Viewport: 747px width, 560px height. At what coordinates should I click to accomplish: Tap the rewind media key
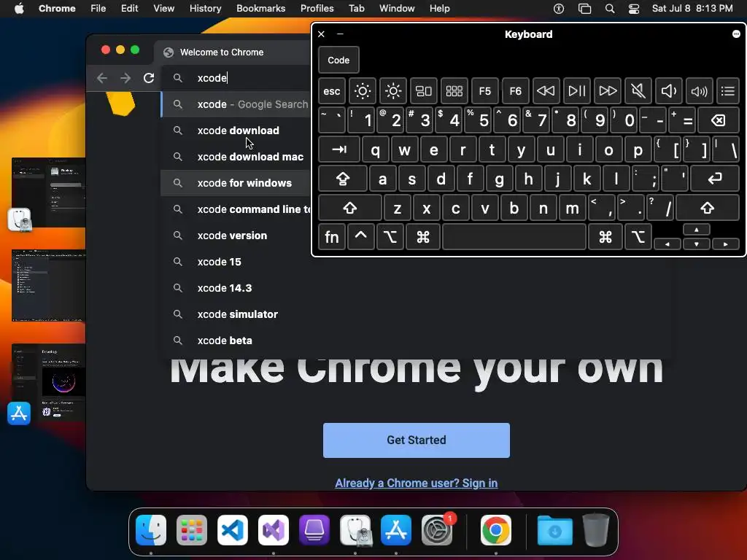546,91
